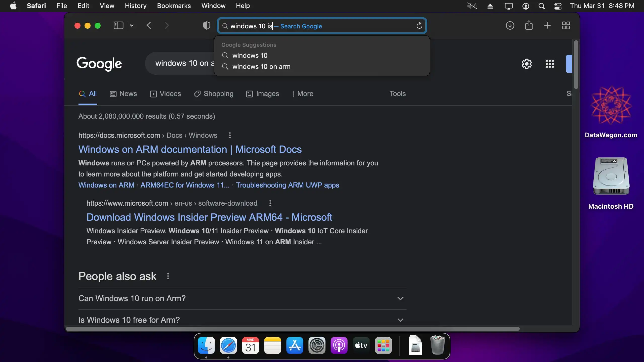Select the "windows 10 on arm" suggestion
The image size is (644, 362).
pos(261,67)
